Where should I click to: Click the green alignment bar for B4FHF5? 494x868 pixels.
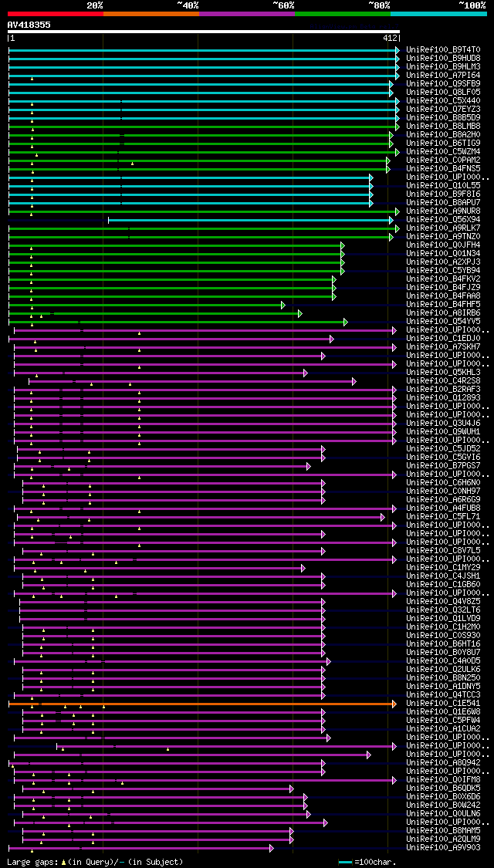147,305
